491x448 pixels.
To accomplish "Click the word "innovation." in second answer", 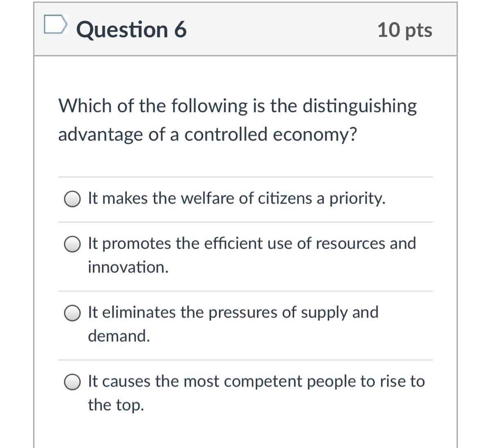I will click(128, 267).
